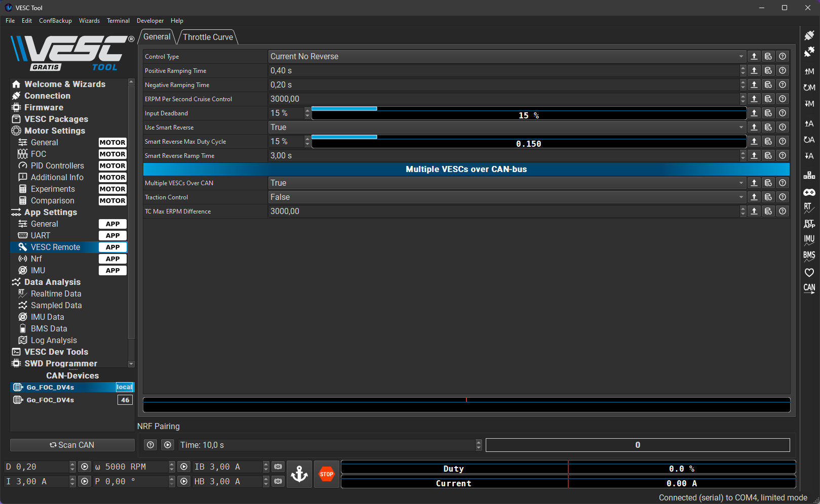Read current Multiple VESCs Over CAN value
Image resolution: width=820 pixels, height=504 pixels.
[754, 183]
